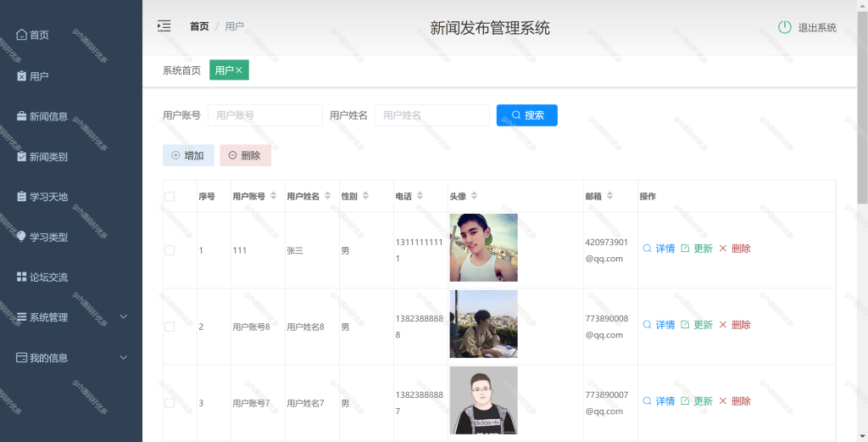This screenshot has height=442, width=868.
Task: Sort the 邮箱 column using its caret arrows
Action: pyautogui.click(x=610, y=195)
